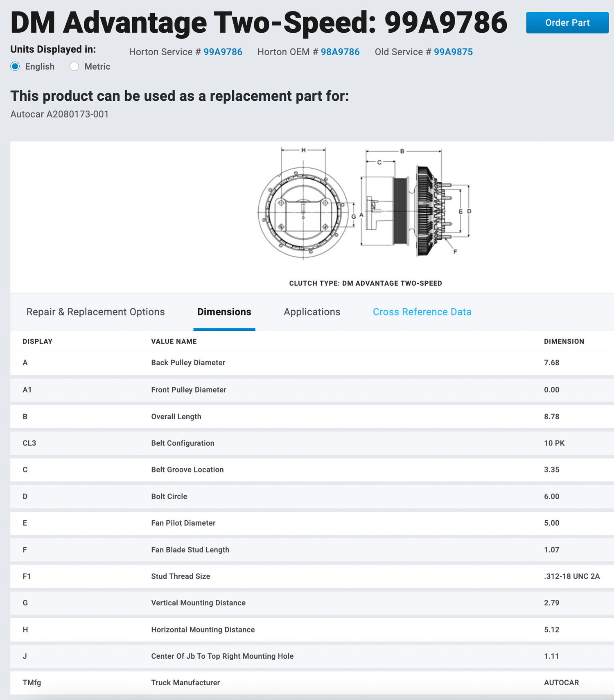
Task: Open Horton OEM number 98A9786 link
Action: 340,52
